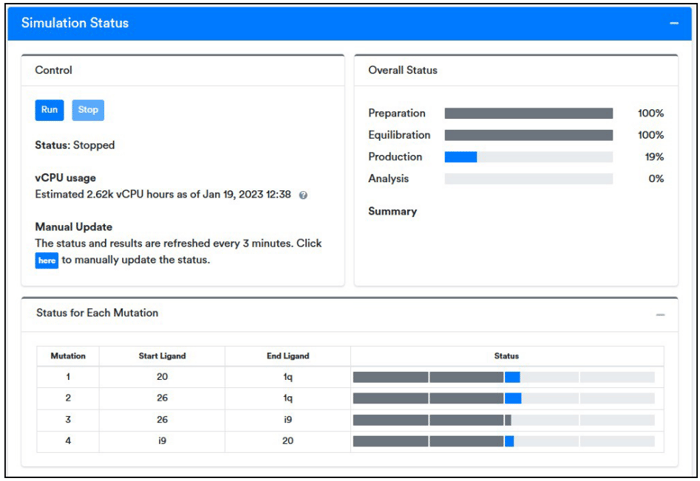Click the Preparation progress bar
This screenshot has width=700, height=481.
529,113
